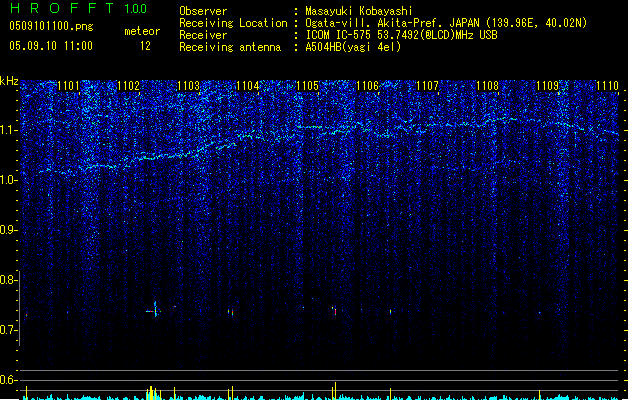The image size is (629, 400).
Task: Click the 1107 time label
Action: click(428, 86)
